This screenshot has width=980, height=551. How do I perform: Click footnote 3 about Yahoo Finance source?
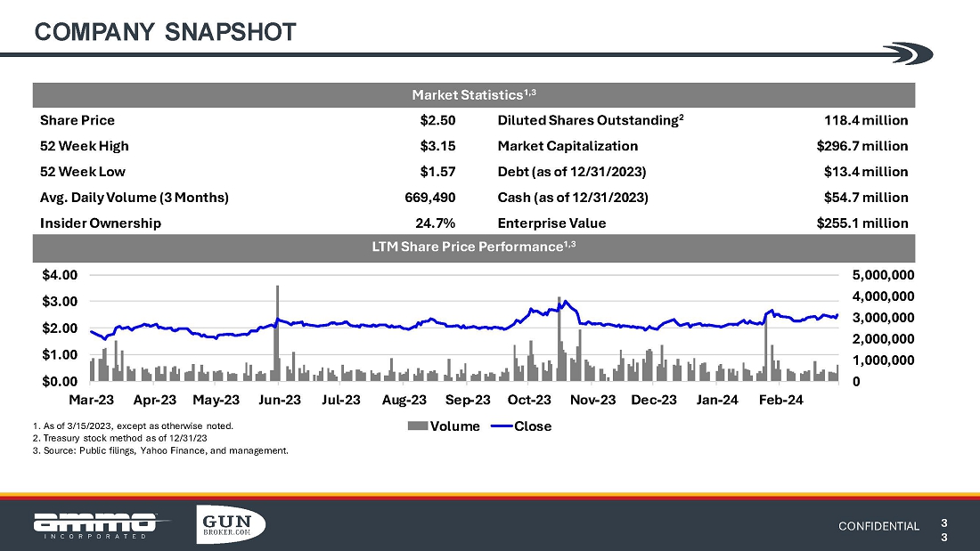point(160,450)
